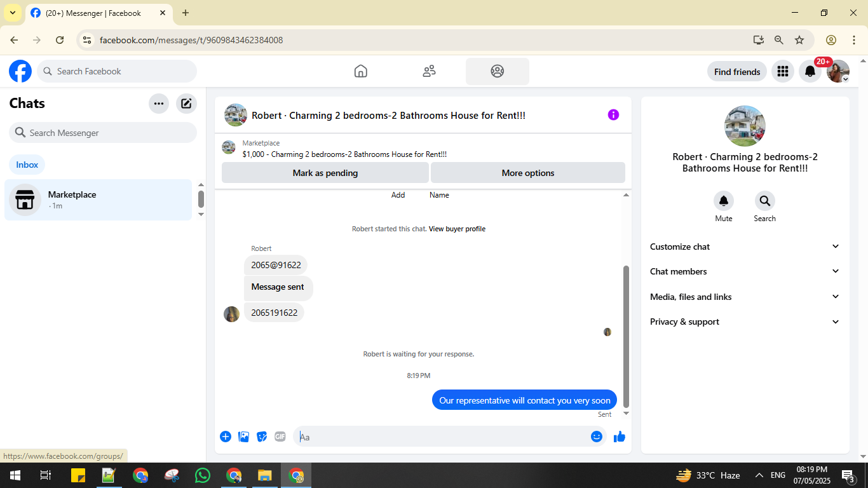Mark the listing as pending
The height and width of the screenshot is (488, 868).
click(x=325, y=173)
